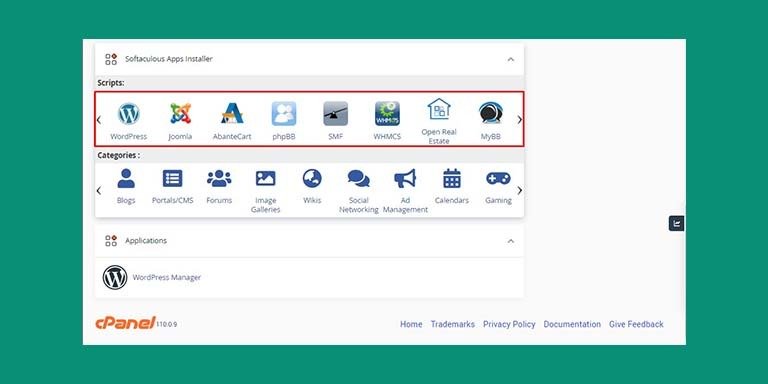Image resolution: width=768 pixels, height=384 pixels.
Task: Click the Open Real Estate label
Action: tap(439, 137)
